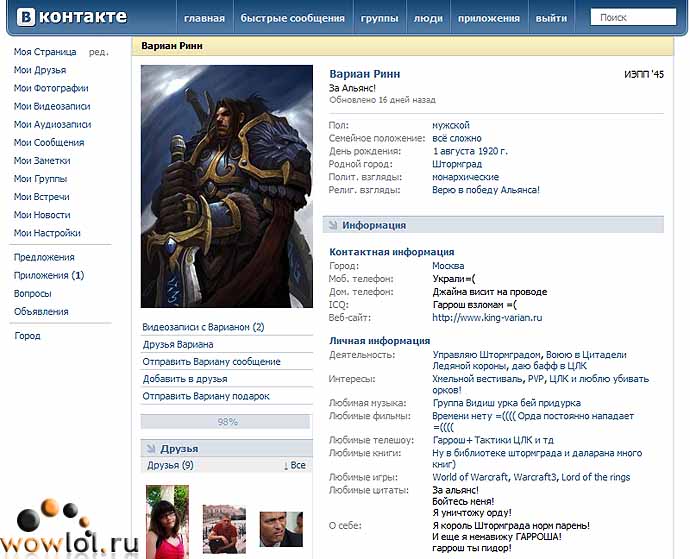Screen dimensions: 690x559
Task: Click Верю в победу Альянса! link
Action: tap(485, 190)
